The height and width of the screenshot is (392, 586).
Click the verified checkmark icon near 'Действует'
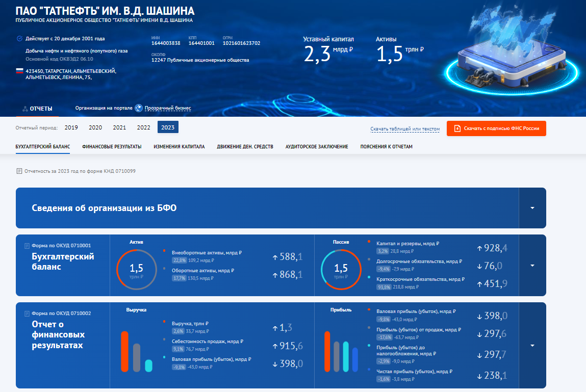(x=19, y=39)
